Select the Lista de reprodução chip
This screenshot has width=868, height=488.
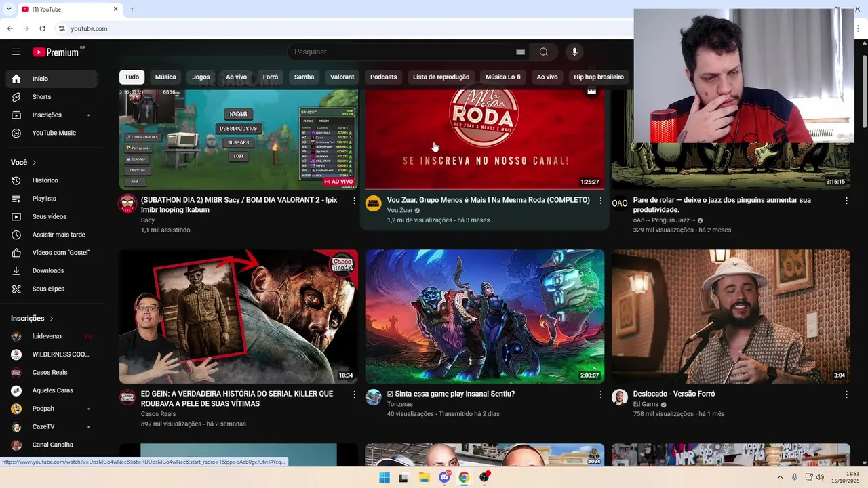(441, 77)
